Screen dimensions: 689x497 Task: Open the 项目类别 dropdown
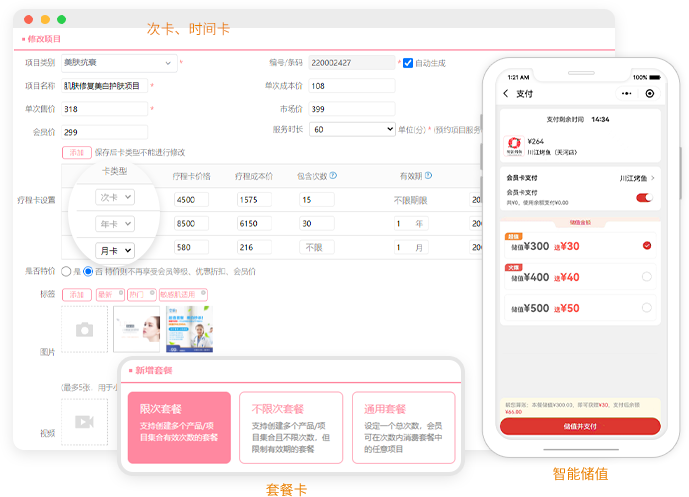coord(119,64)
